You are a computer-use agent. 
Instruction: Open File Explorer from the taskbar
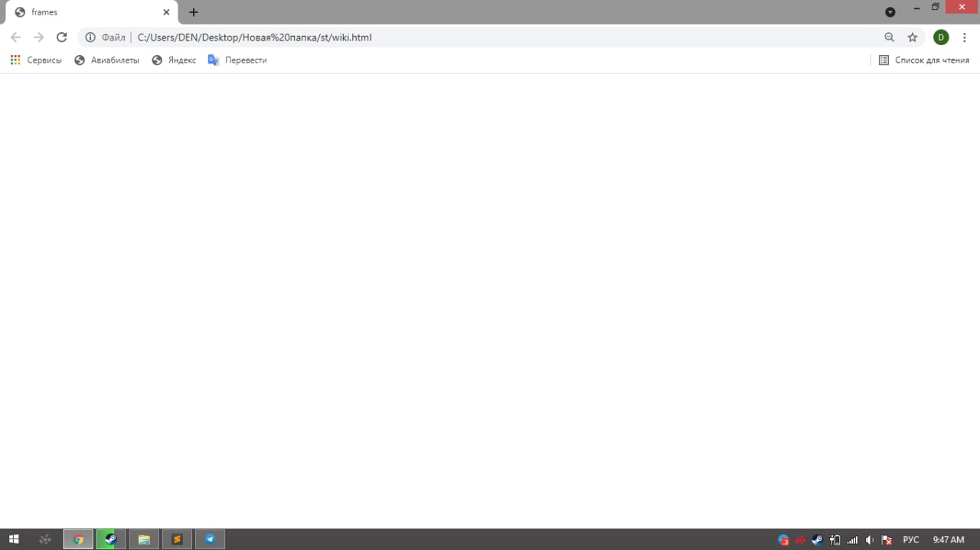click(x=144, y=539)
